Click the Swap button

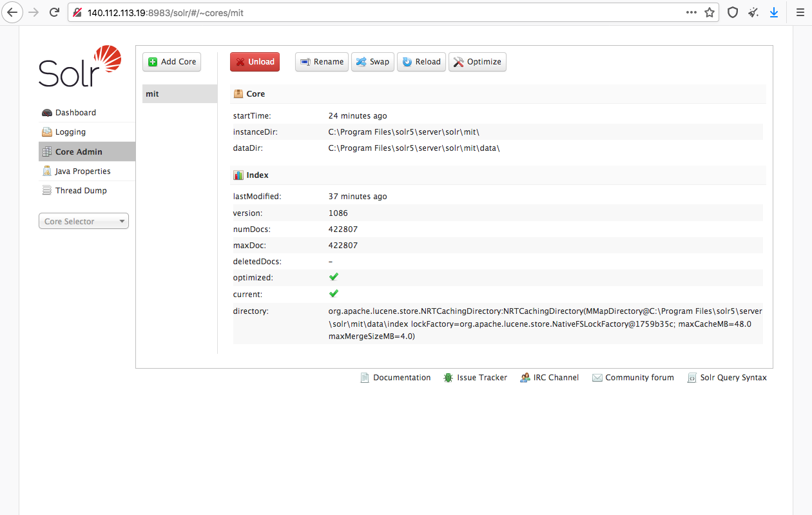click(x=372, y=62)
